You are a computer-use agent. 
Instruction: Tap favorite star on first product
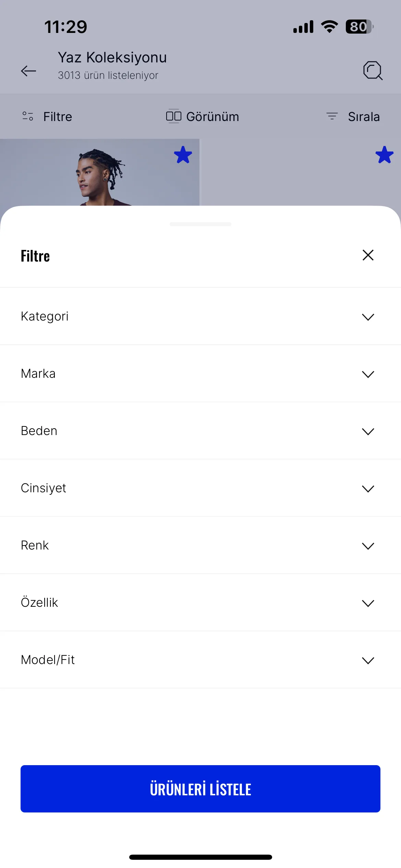(x=183, y=155)
